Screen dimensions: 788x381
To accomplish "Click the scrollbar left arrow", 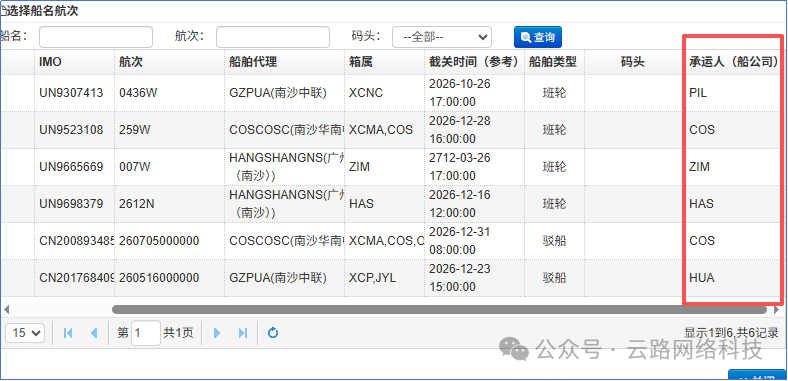I will click(x=6, y=309).
